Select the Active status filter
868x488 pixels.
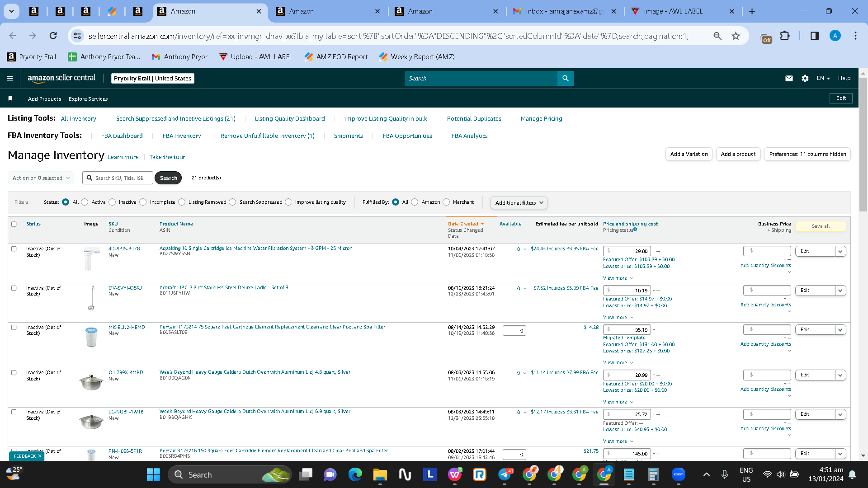click(x=85, y=202)
